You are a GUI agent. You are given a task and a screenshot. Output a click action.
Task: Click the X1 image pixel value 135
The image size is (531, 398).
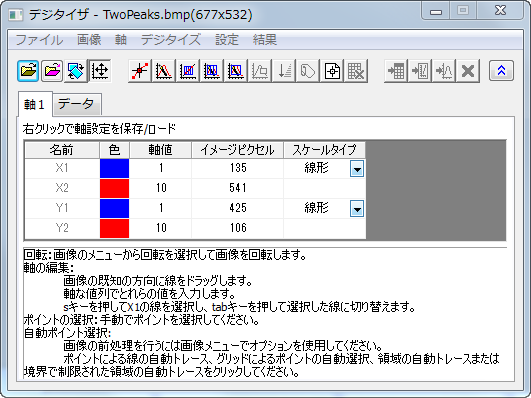(238, 168)
